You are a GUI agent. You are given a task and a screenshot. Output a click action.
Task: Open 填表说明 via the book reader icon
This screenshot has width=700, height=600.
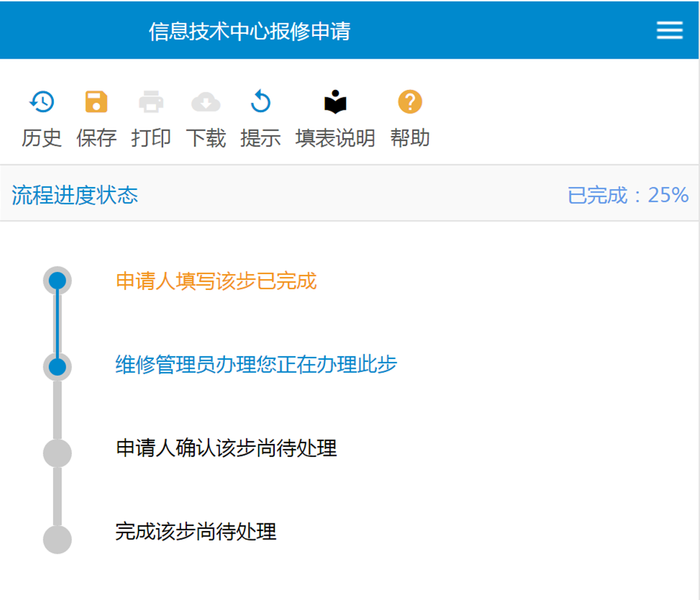tap(336, 102)
